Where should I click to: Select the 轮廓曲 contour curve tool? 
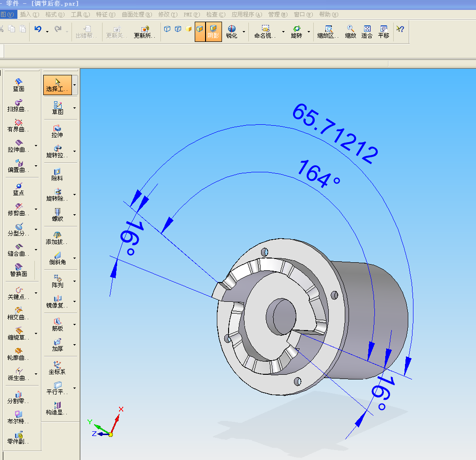[x=18, y=354]
